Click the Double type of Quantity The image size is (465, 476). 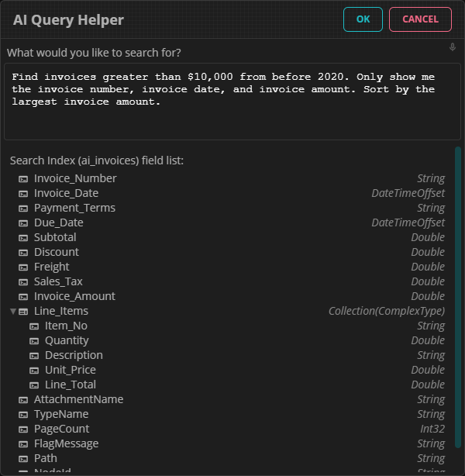tap(428, 340)
